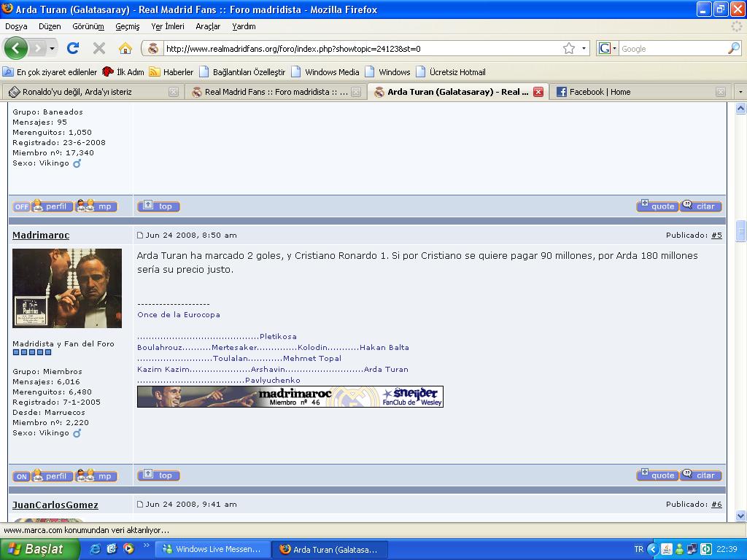Click the post icon beside Jun 24 2008, 8:50 am
Viewport: 747px width, 560px height.
click(x=140, y=236)
